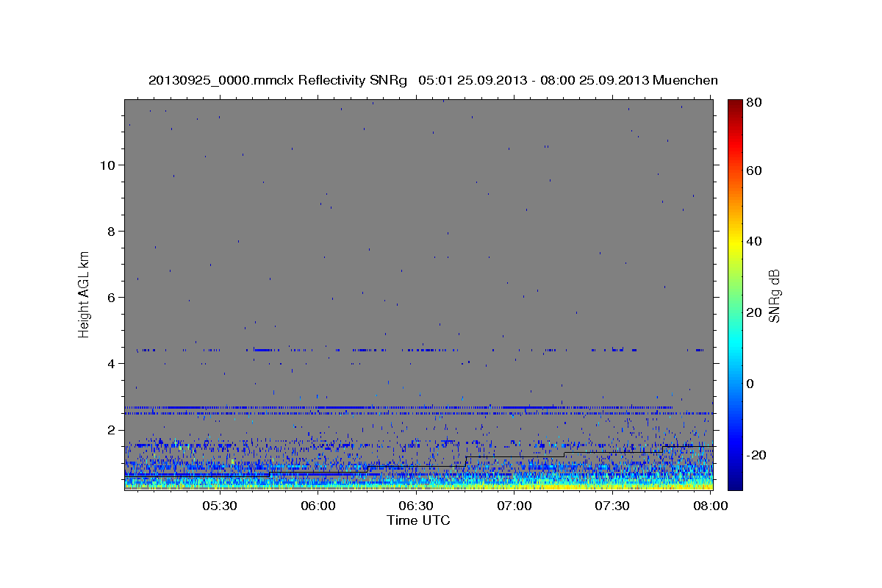Click the 06:00 time tick label
Image resolution: width=882 pixels, height=588 pixels.
318,506
